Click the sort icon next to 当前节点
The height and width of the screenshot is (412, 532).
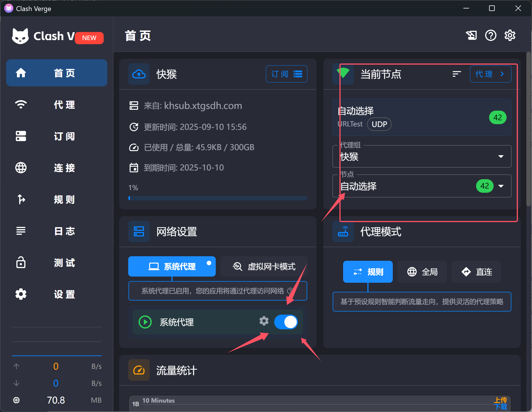click(456, 74)
